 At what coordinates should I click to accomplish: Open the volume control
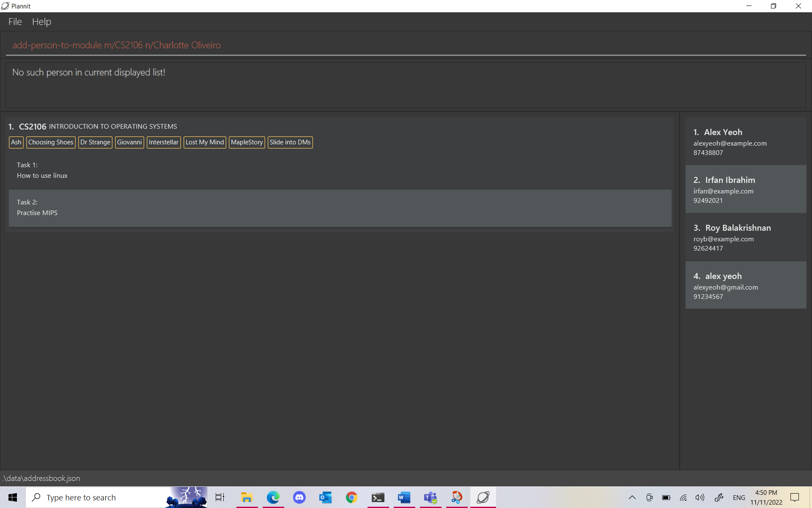700,497
